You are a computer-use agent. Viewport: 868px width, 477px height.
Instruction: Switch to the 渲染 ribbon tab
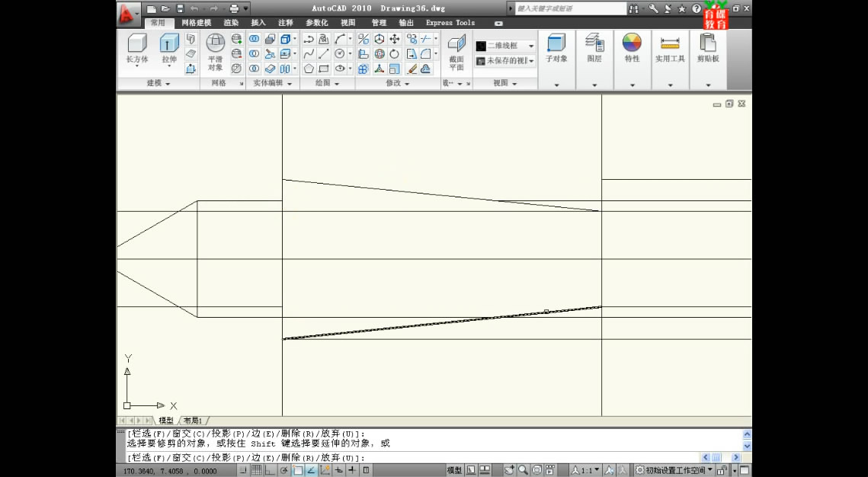(x=232, y=23)
